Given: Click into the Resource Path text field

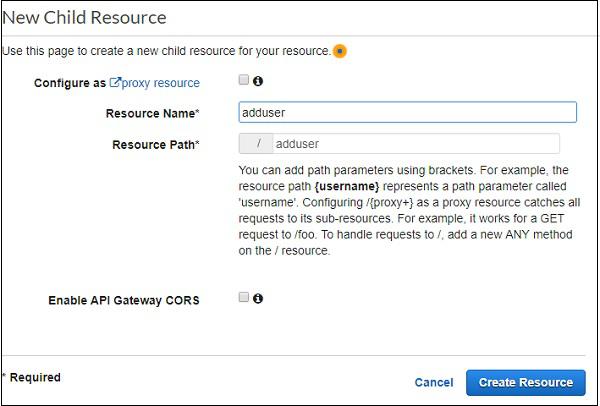Looking at the screenshot, I should tap(414, 144).
